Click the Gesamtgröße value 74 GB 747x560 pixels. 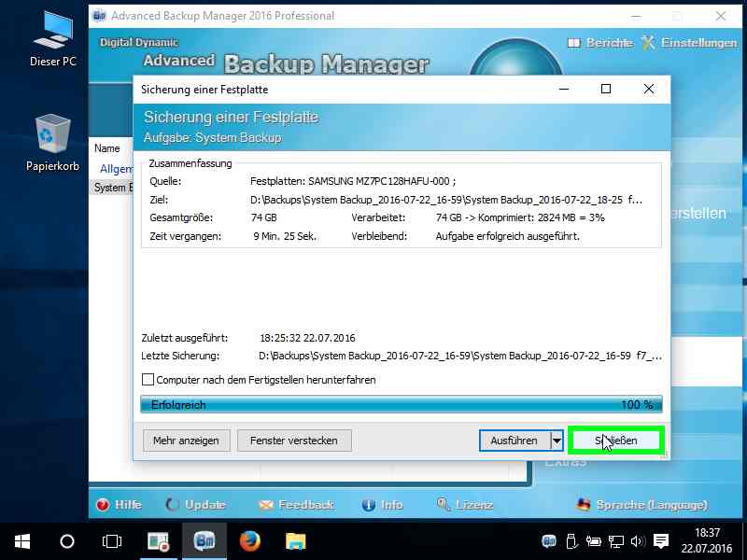tap(264, 218)
